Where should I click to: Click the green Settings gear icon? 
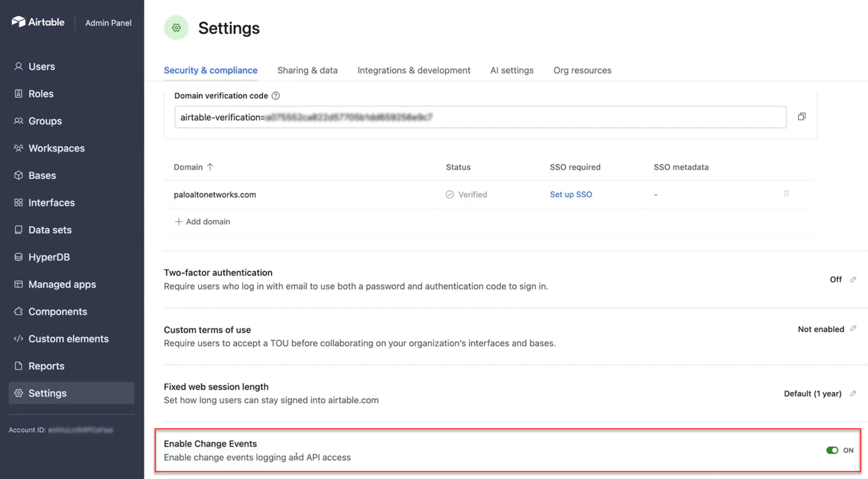[176, 28]
